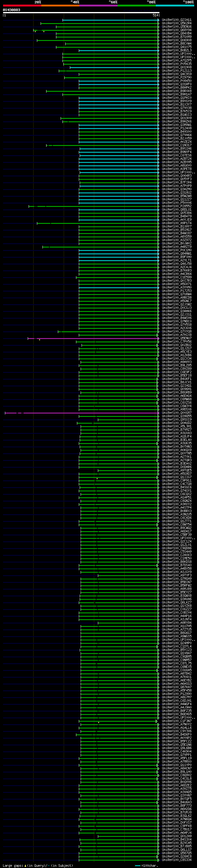The width and height of the screenshot is (197, 868).
Task: Click the UniRef100_Q1JZG7 label
Action: pos(176,349)
